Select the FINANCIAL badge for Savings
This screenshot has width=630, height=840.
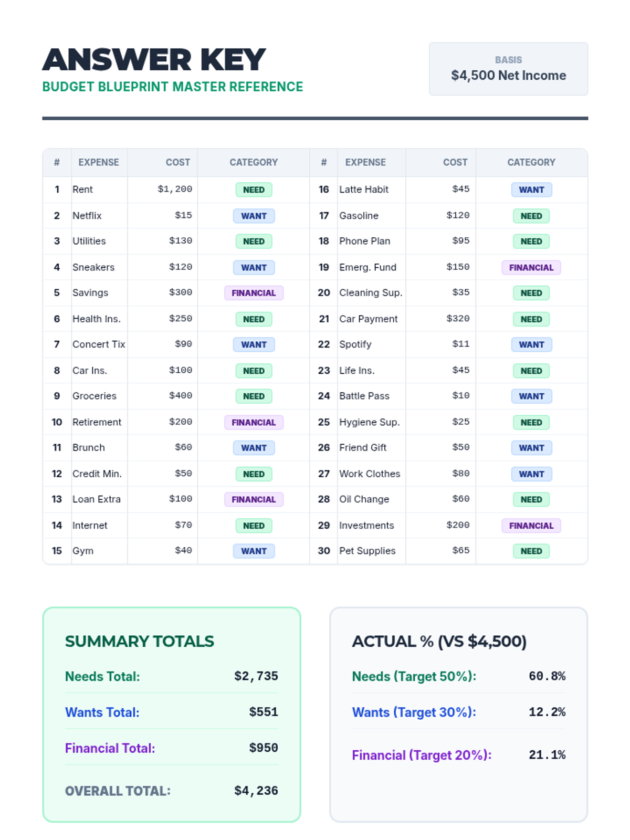tap(254, 293)
